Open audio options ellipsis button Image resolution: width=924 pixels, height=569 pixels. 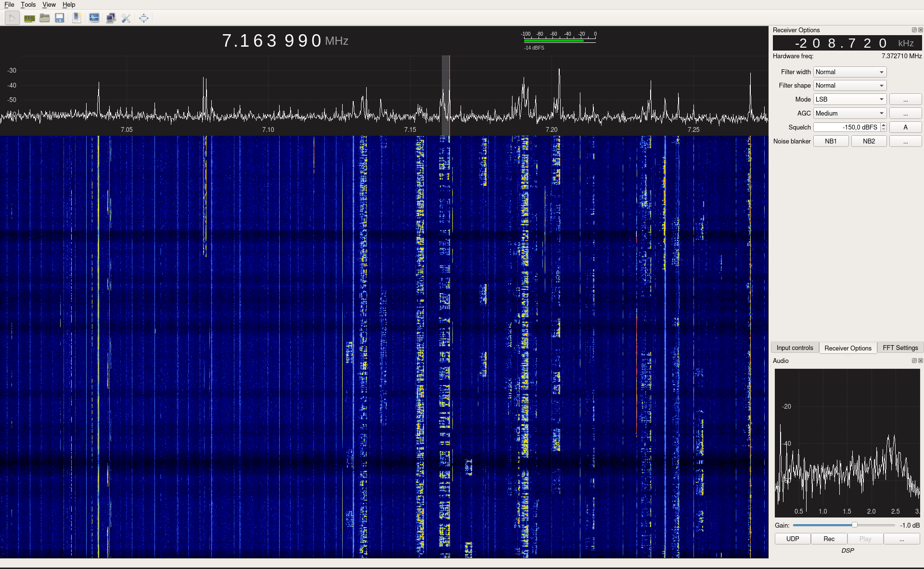click(x=901, y=539)
